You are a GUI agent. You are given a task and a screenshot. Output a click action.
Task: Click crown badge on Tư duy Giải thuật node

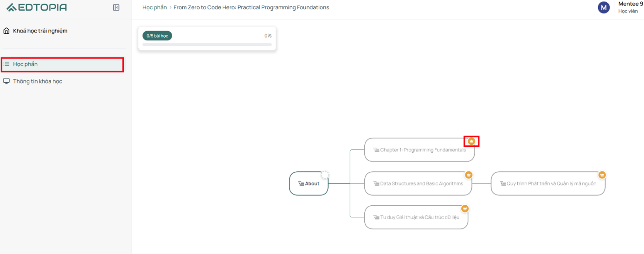click(x=465, y=208)
